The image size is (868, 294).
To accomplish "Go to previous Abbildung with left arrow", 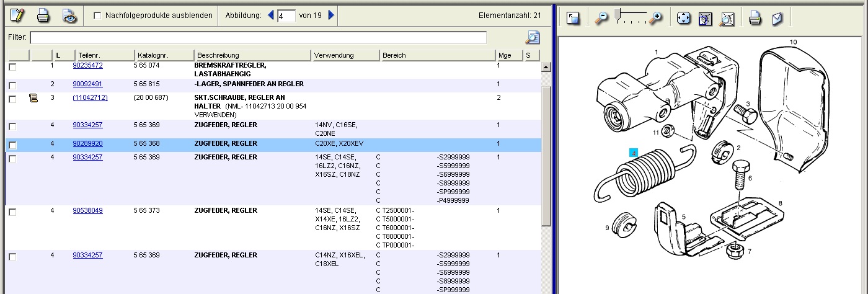I will tap(271, 15).
